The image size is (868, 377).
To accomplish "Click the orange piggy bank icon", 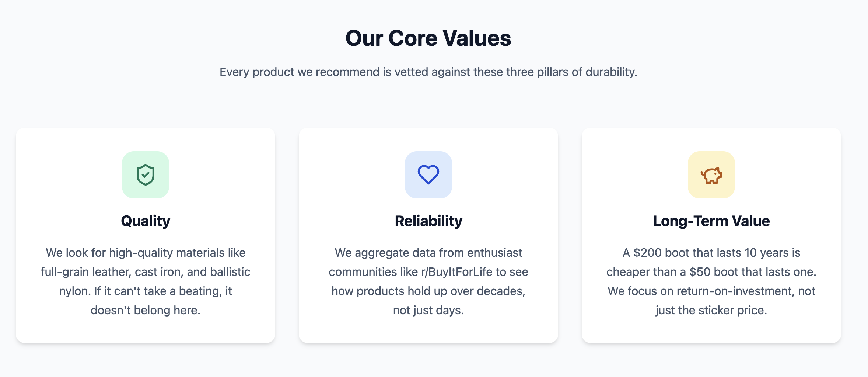I will pos(711,175).
